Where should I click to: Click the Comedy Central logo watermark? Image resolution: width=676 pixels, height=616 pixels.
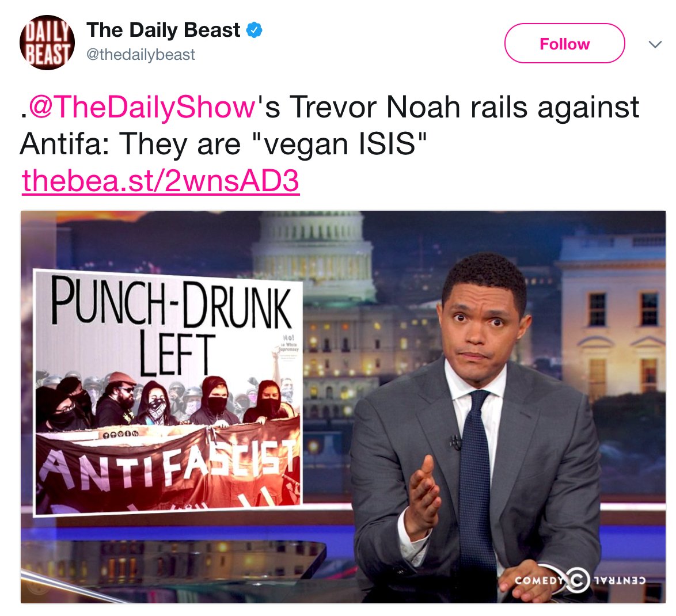[580, 579]
